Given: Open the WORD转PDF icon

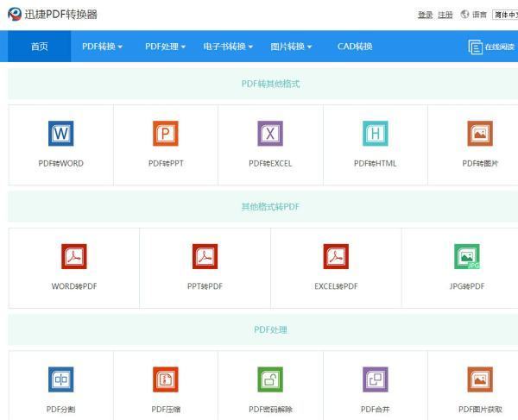Looking at the screenshot, I should point(74,256).
